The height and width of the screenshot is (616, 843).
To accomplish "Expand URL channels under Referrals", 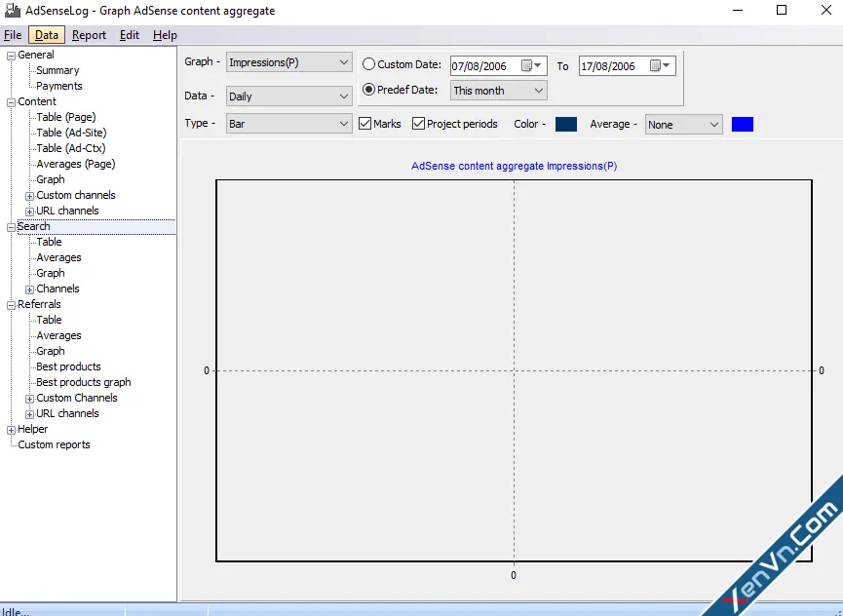I will point(29,414).
